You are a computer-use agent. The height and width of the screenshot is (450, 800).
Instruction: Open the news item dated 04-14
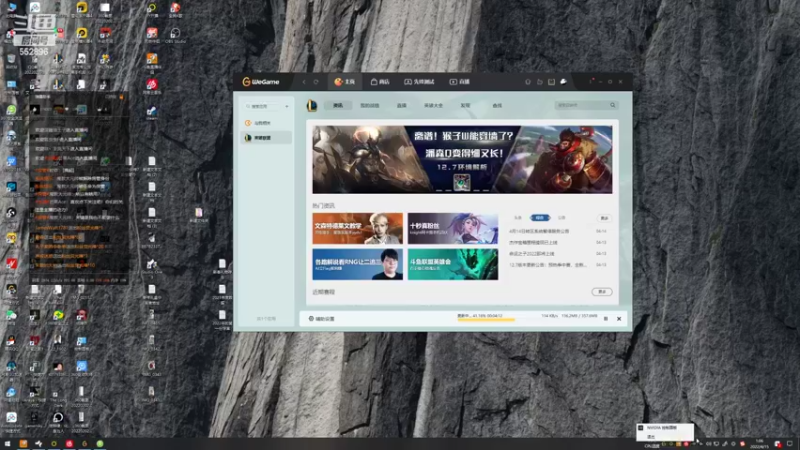pyautogui.click(x=558, y=231)
